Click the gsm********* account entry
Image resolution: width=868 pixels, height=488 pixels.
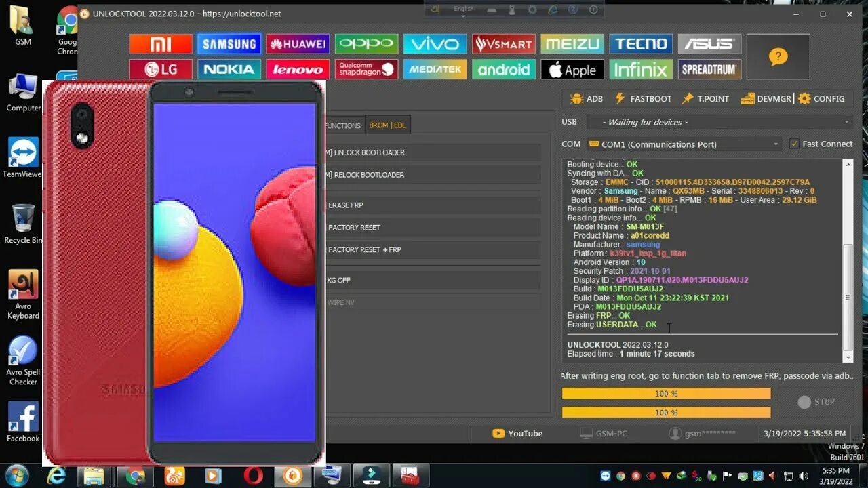point(702,434)
